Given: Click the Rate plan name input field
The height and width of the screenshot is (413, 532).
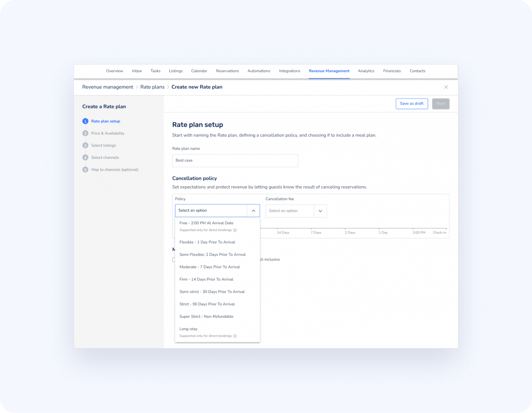Looking at the screenshot, I should pos(235,160).
